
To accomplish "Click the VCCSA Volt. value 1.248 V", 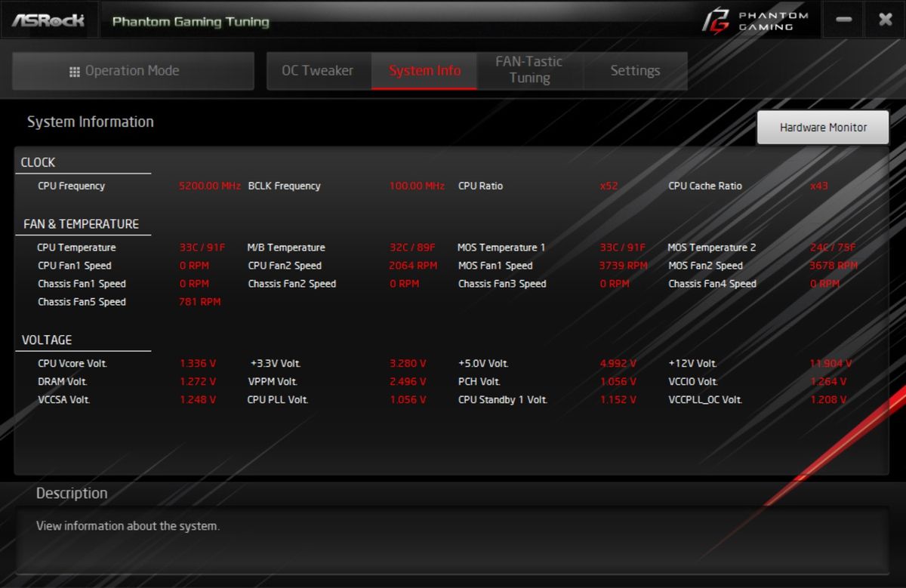I will coord(198,400).
